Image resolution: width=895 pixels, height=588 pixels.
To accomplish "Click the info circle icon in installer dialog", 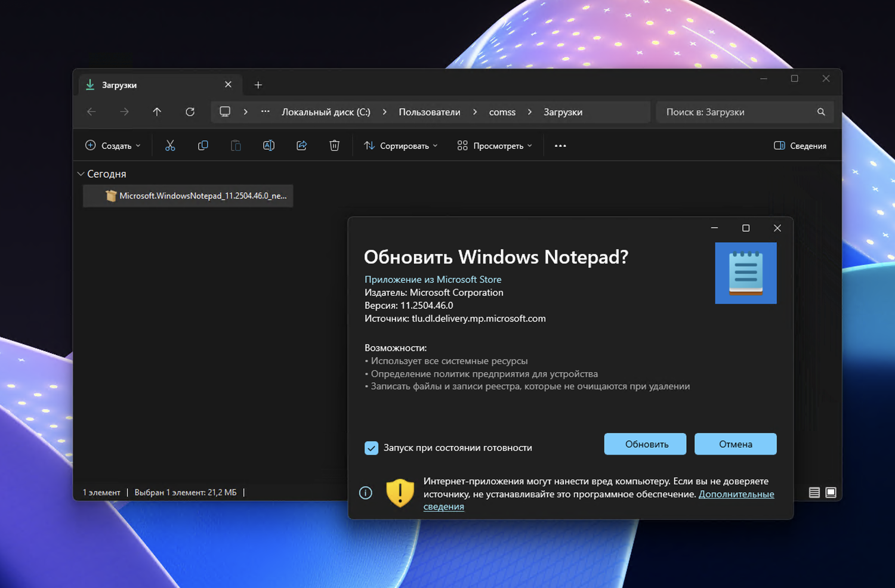I will [x=366, y=493].
